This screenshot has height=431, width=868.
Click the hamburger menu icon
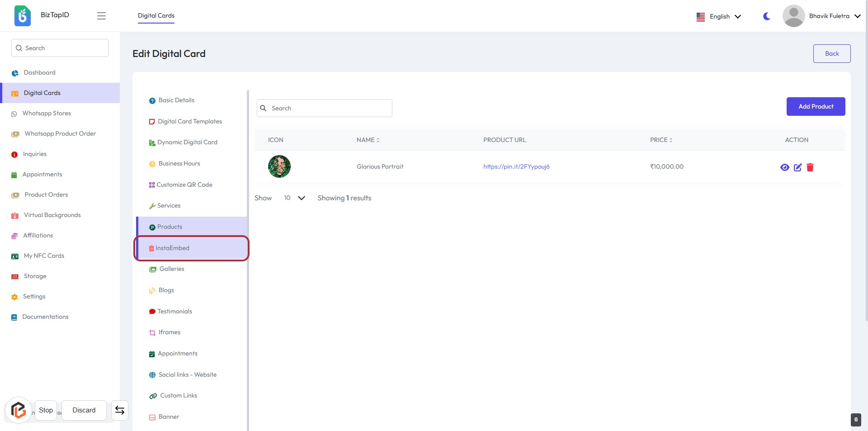point(101,16)
